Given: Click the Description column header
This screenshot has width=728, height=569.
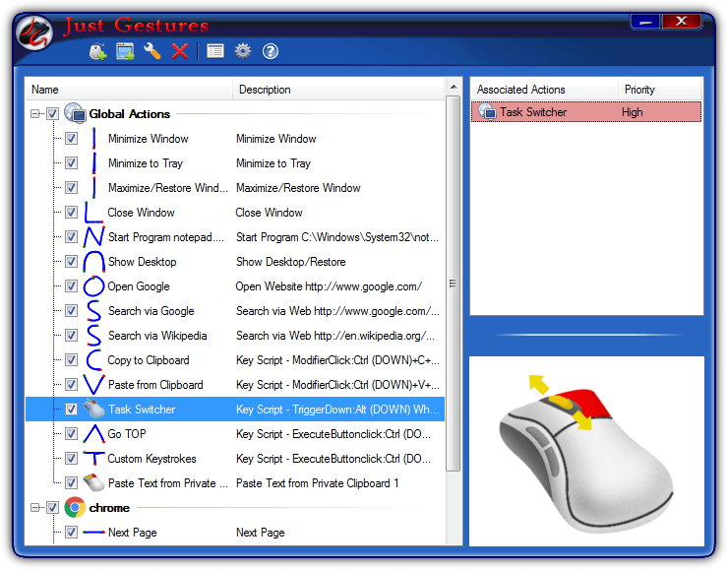Looking at the screenshot, I should click(338, 90).
